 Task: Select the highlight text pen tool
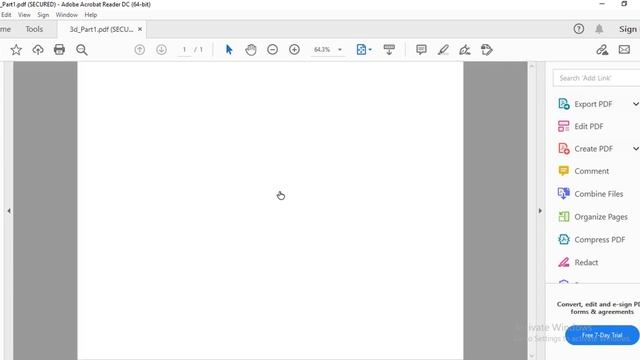443,50
